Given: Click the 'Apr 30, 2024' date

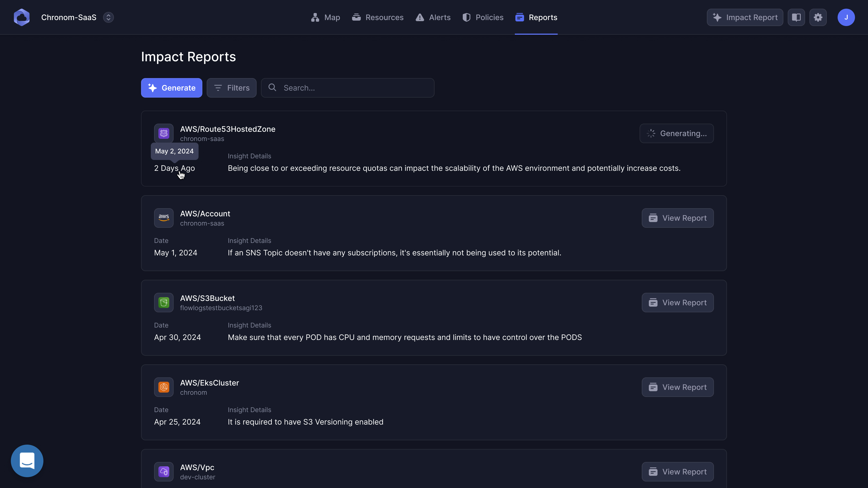Looking at the screenshot, I should 177,337.
